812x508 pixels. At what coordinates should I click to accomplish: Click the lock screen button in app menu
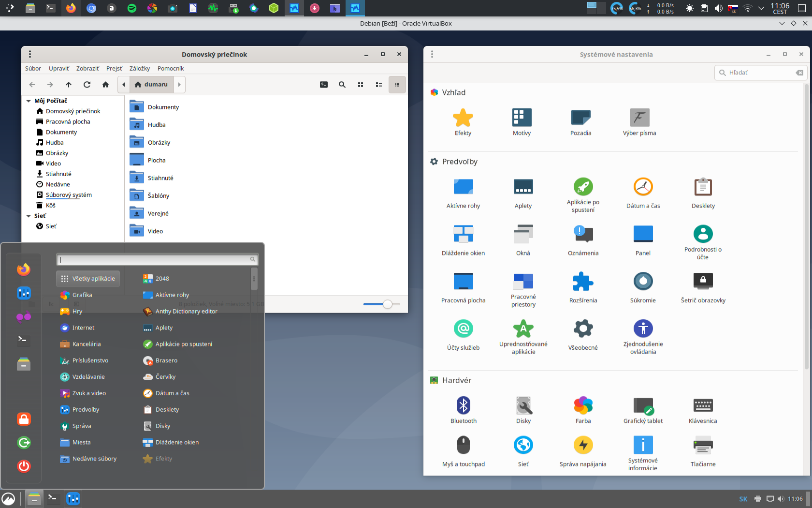coord(24,419)
